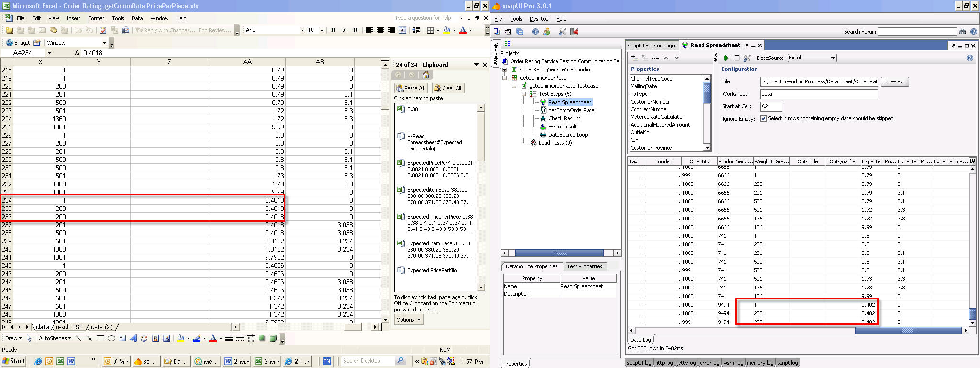Click the Browse button for file
The height and width of the screenshot is (368, 980).
[x=894, y=81]
